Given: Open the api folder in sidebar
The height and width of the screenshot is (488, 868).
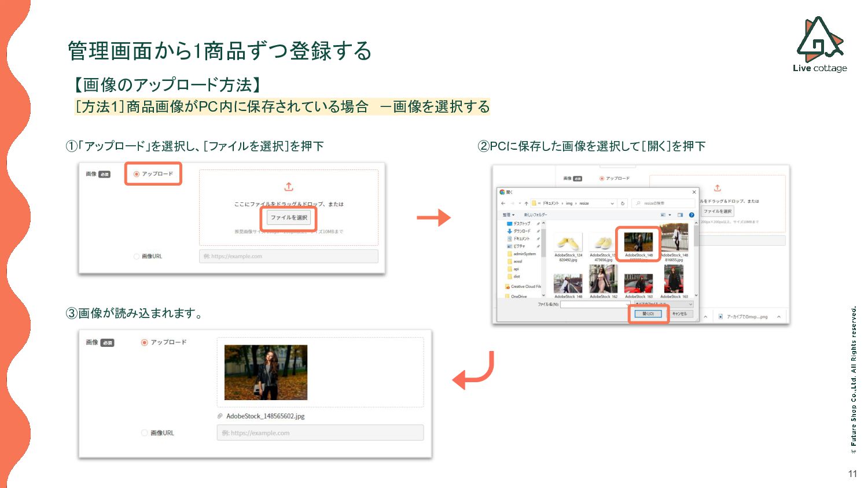Looking at the screenshot, I should tap(513, 269).
